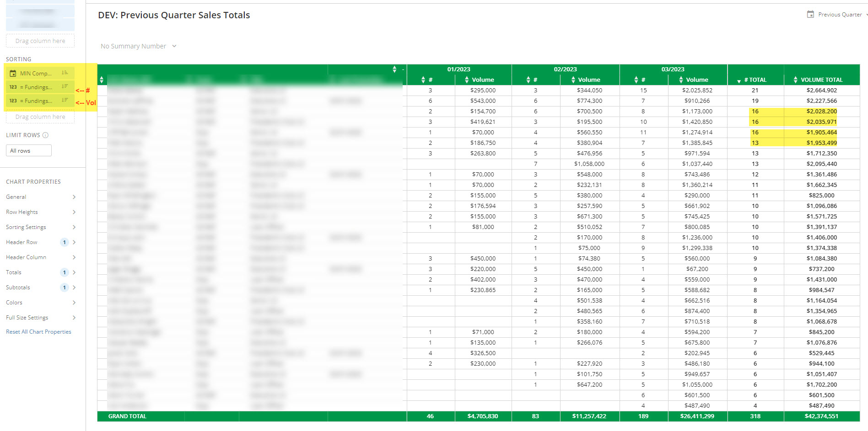Click the descending sort arrow on # TOTAL header
Screen dimensions: 868x431
tap(739, 80)
